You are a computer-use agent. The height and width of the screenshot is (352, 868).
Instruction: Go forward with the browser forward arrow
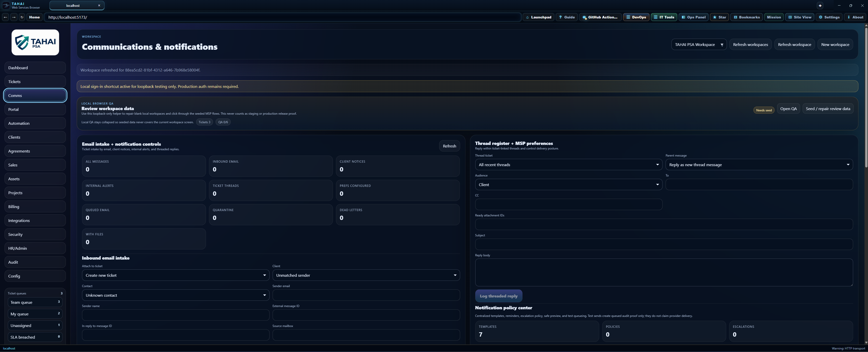coord(14,17)
